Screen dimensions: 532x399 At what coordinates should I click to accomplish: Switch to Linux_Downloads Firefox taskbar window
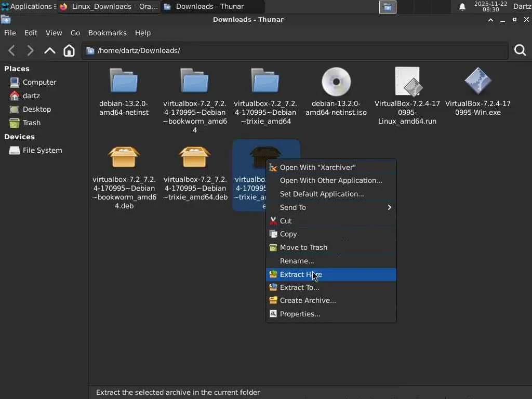point(109,6)
